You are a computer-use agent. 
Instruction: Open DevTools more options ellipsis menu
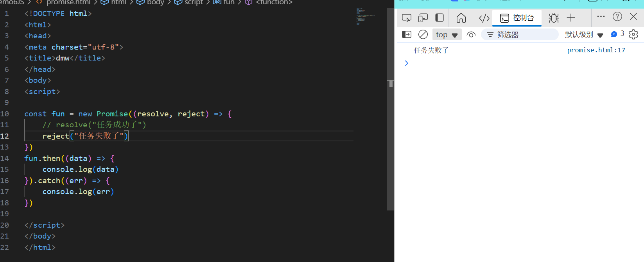click(x=601, y=16)
